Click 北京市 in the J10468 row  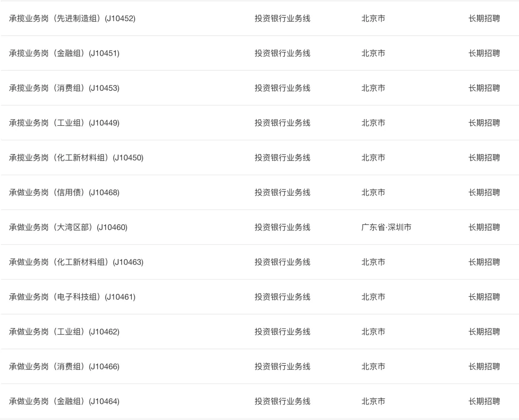pyautogui.click(x=373, y=192)
